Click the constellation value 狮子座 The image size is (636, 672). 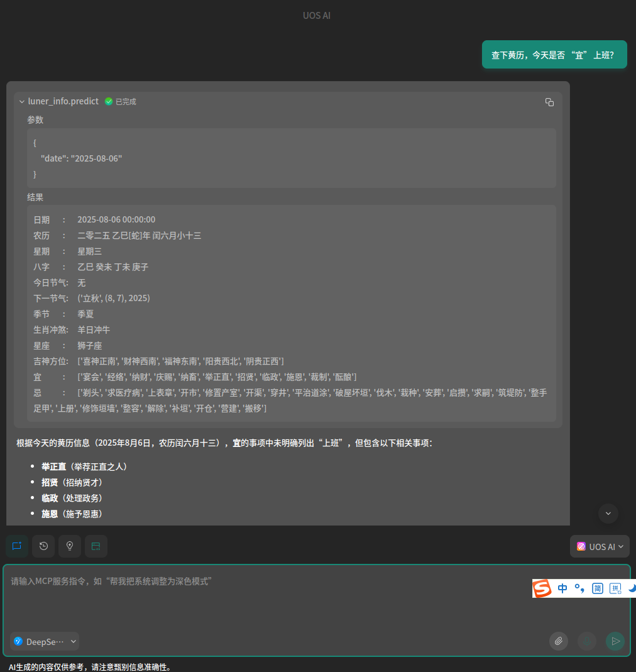[90, 346]
